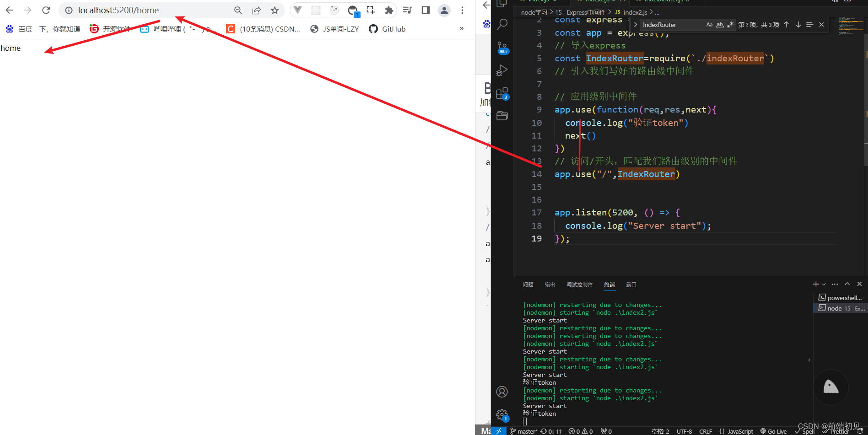
Task: Open the JS单词-LZY bookmark
Action: [334, 29]
